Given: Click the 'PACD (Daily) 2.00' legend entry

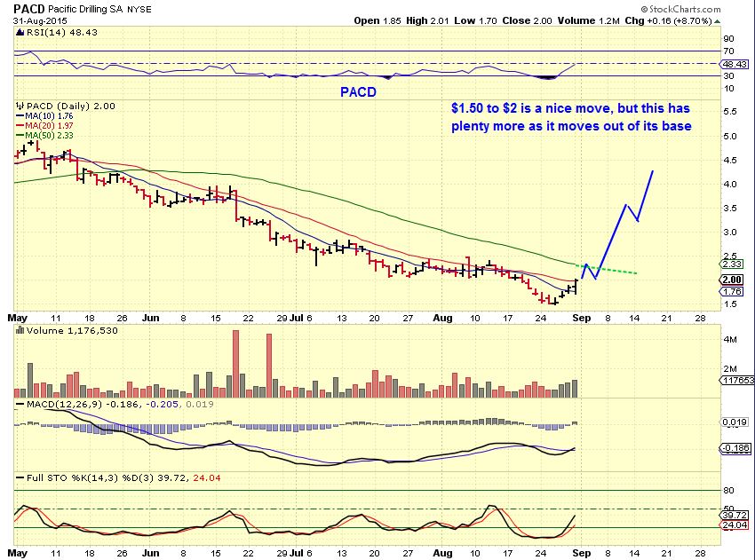Looking at the screenshot, I should pyautogui.click(x=71, y=106).
